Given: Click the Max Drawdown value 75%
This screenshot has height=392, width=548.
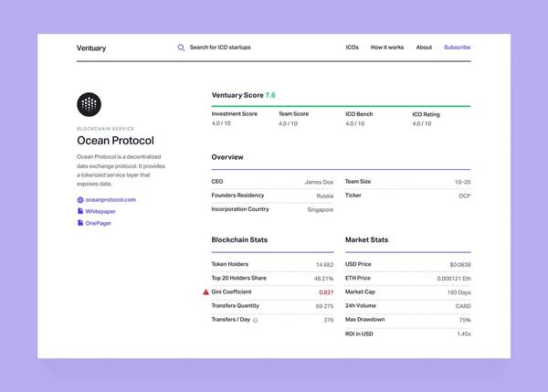Looking at the screenshot, I should [x=465, y=320].
